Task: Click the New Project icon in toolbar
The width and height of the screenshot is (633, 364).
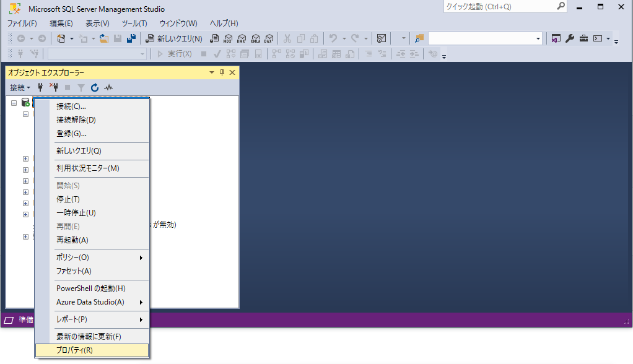Action: 61,39
